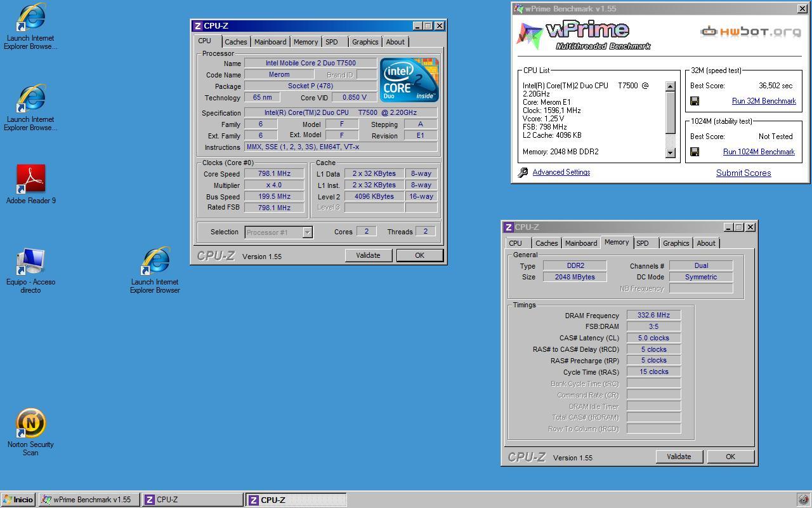Click the Submit Scores link
This screenshot has width=812, height=508.
coord(743,173)
